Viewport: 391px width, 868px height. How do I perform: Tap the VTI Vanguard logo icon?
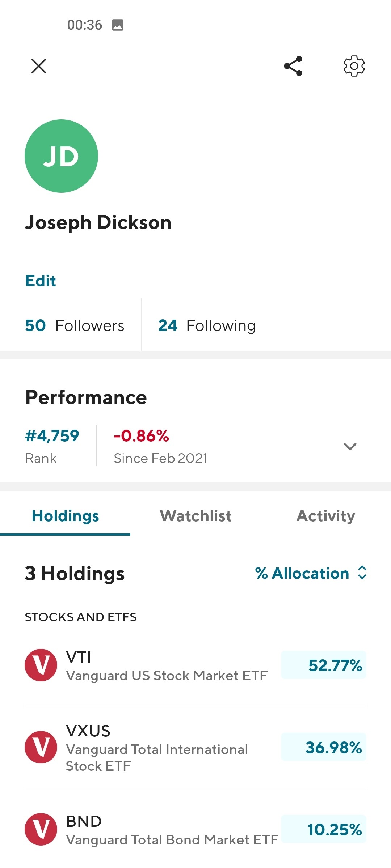[41, 665]
